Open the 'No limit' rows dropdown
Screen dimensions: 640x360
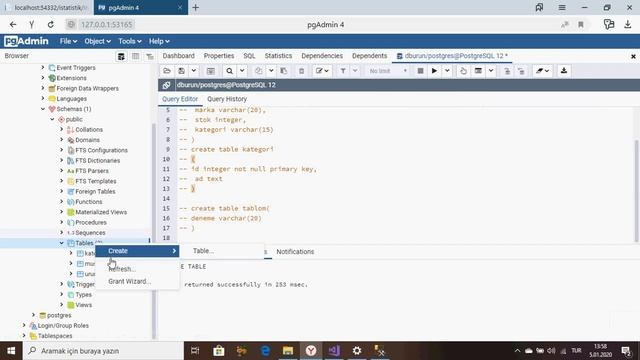[x=388, y=71]
